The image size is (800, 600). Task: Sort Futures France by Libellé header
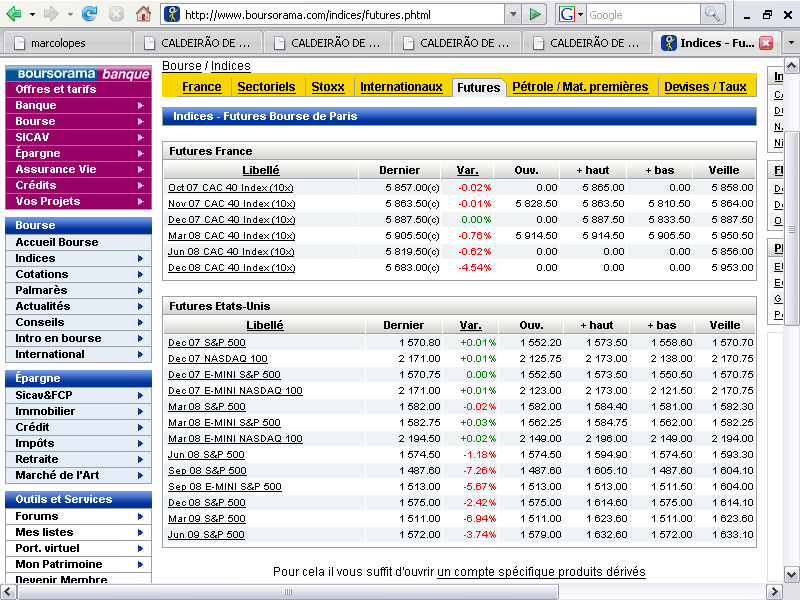[x=261, y=170]
